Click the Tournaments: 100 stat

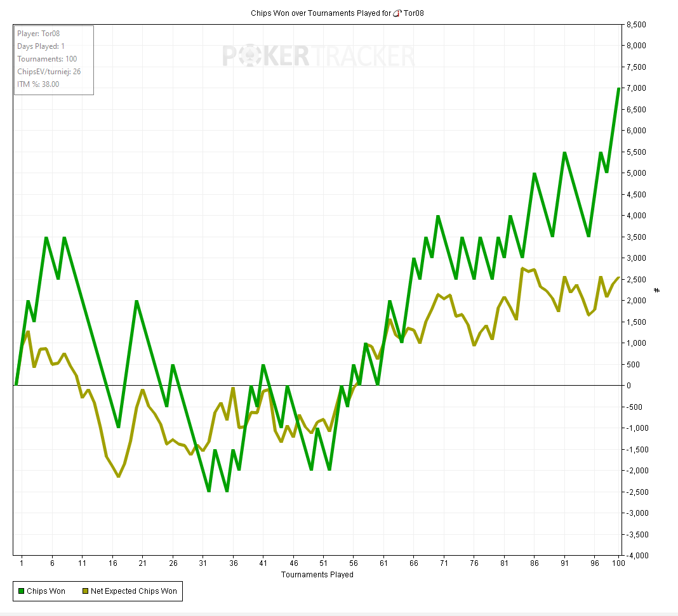pyautogui.click(x=47, y=59)
